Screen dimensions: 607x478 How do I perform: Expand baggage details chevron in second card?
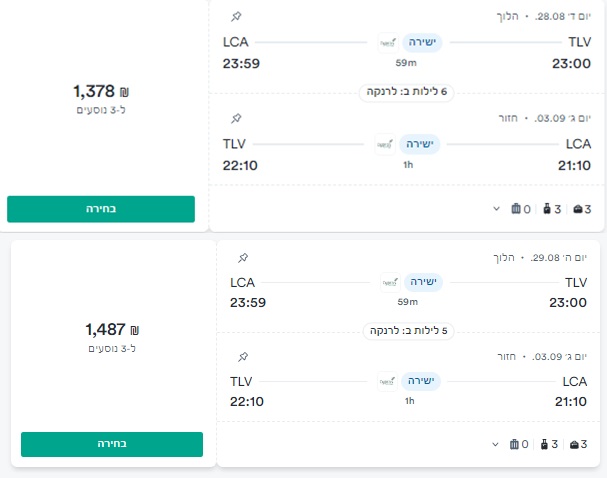tap(495, 444)
